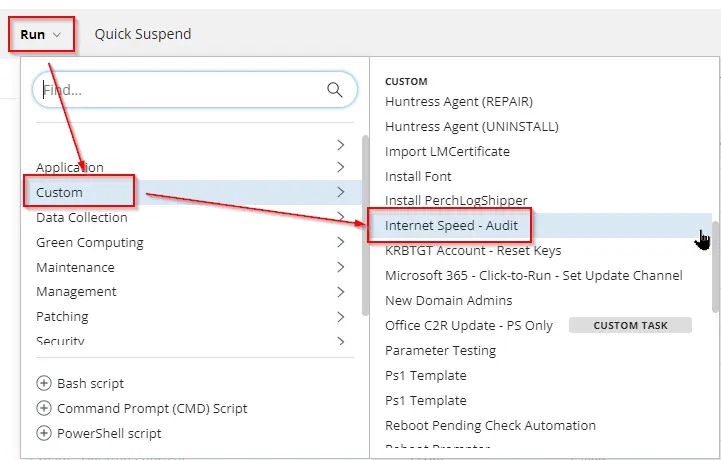Image resolution: width=721 pixels, height=460 pixels.
Task: Select the first Ps1 Template entry
Action: pos(426,375)
